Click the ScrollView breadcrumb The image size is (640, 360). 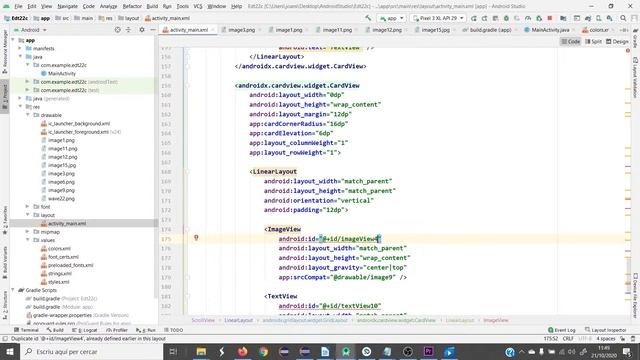(x=203, y=320)
